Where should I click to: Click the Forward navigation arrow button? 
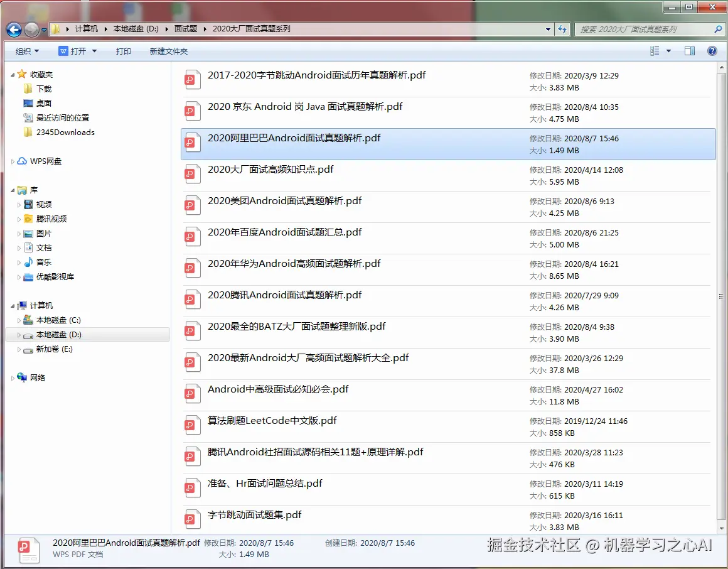[31, 30]
